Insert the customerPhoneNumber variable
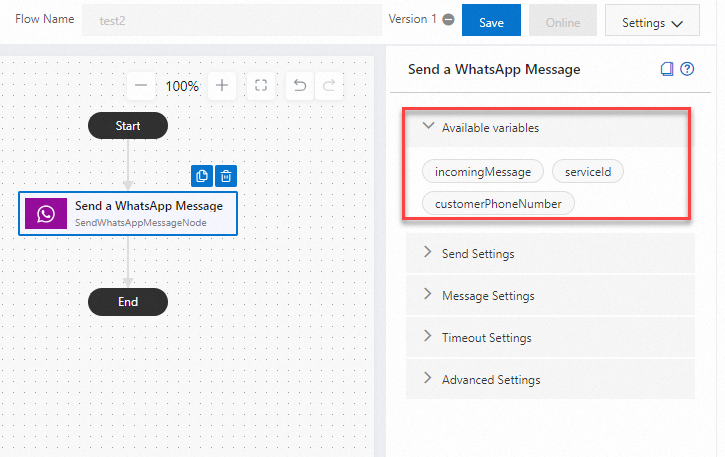The width and height of the screenshot is (725, 457). [x=498, y=204]
